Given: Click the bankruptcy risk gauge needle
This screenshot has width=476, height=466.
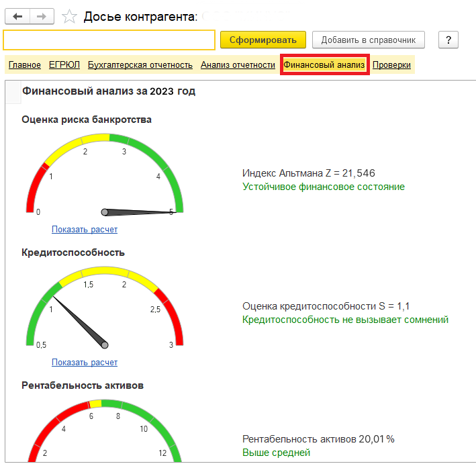Looking at the screenshot, I should click(x=138, y=212).
